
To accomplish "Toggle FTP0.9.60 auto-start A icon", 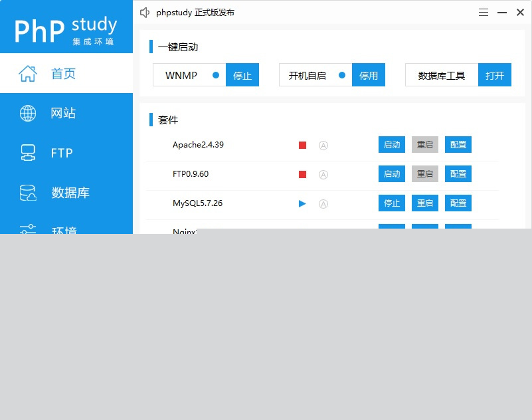I will (323, 175).
